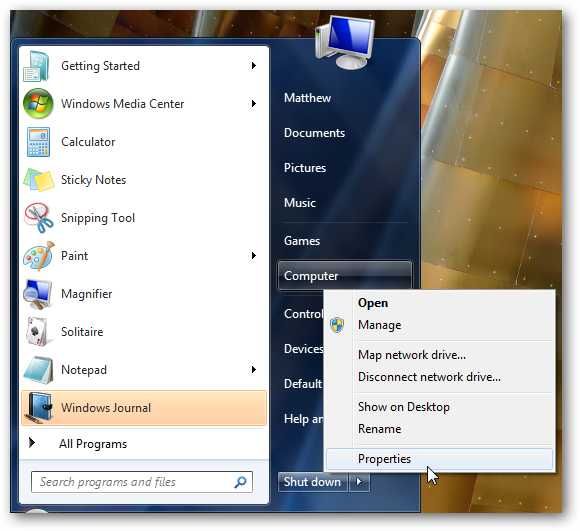Expand the Getting Started submenu arrow
Image resolution: width=580 pixels, height=531 pixels.
[253, 66]
